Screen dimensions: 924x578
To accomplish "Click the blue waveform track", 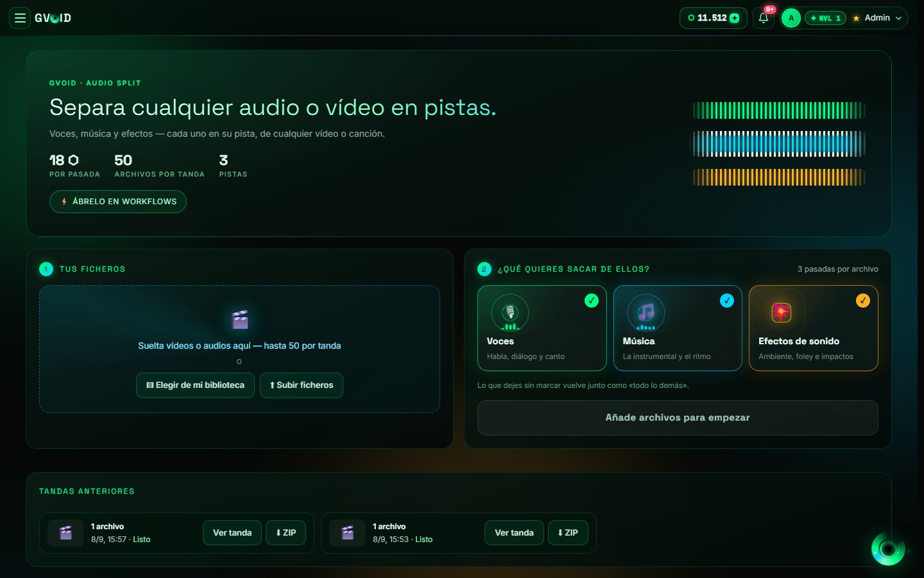I will point(778,144).
